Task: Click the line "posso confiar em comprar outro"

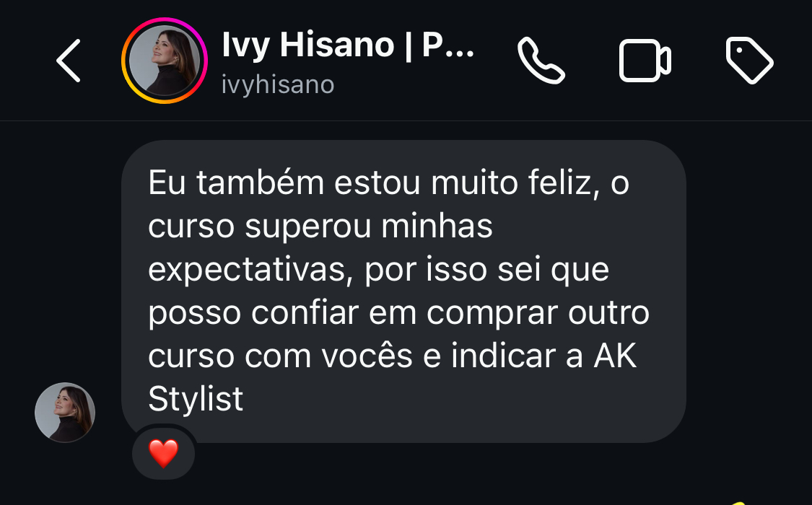Action: point(398,313)
